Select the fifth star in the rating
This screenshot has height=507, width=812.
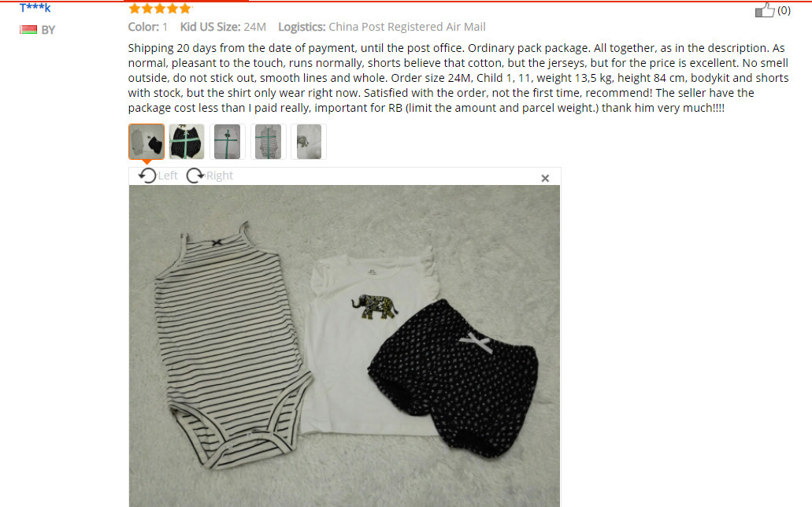185,9
